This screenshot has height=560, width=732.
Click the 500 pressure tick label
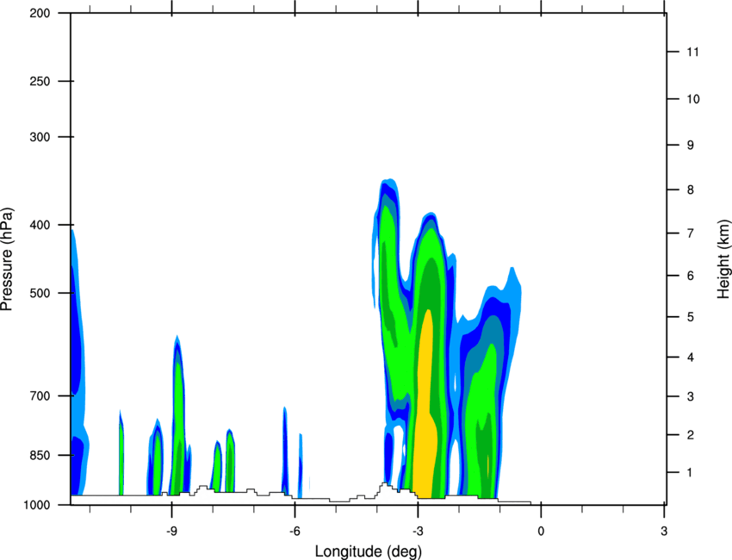tap(40, 293)
